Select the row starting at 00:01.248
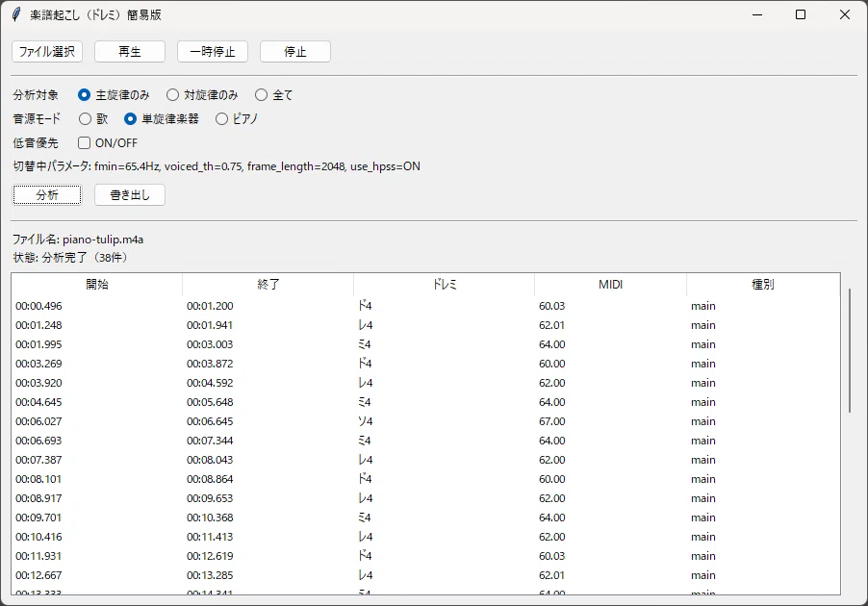868x606 pixels. (x=425, y=325)
